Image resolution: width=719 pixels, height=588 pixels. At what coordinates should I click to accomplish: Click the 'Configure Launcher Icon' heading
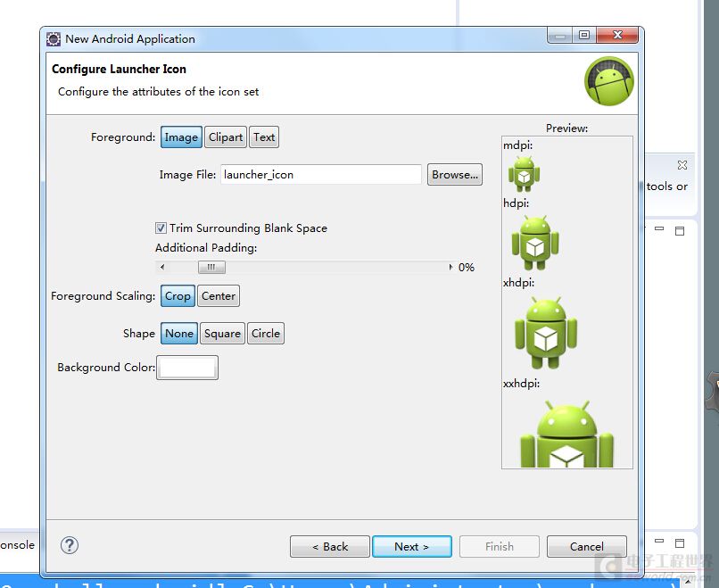pos(119,70)
